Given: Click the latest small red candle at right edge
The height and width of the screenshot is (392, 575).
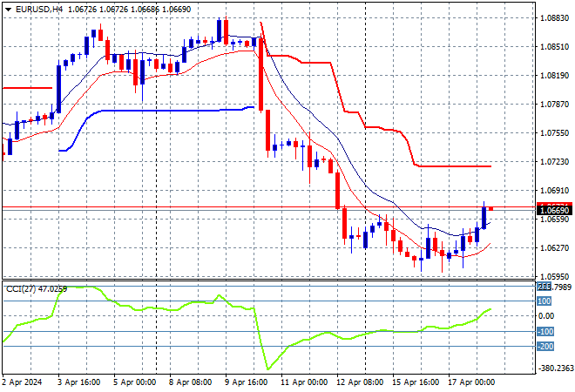Looking at the screenshot, I should tap(491, 208).
